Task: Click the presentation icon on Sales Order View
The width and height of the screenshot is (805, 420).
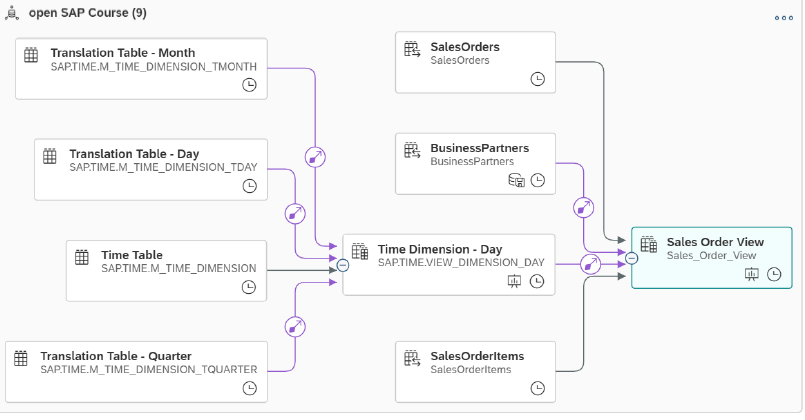Action: click(x=753, y=274)
